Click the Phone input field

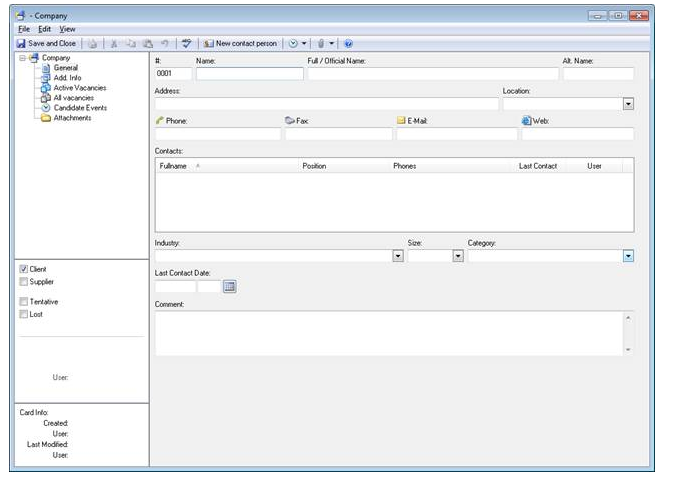click(218, 134)
